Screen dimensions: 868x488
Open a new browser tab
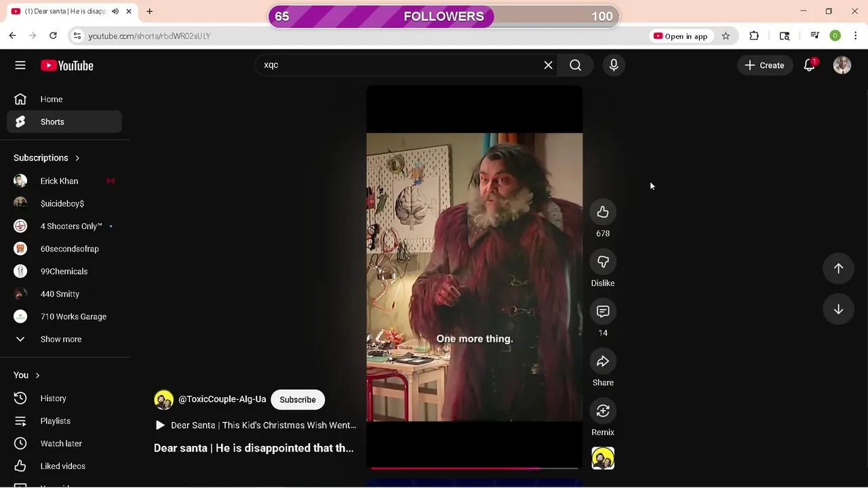click(149, 12)
